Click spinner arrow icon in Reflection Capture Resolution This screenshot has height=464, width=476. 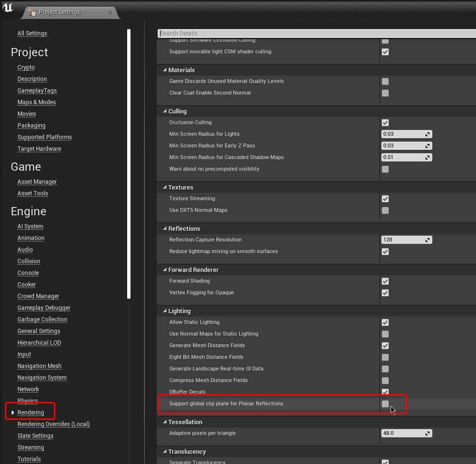[x=427, y=240]
